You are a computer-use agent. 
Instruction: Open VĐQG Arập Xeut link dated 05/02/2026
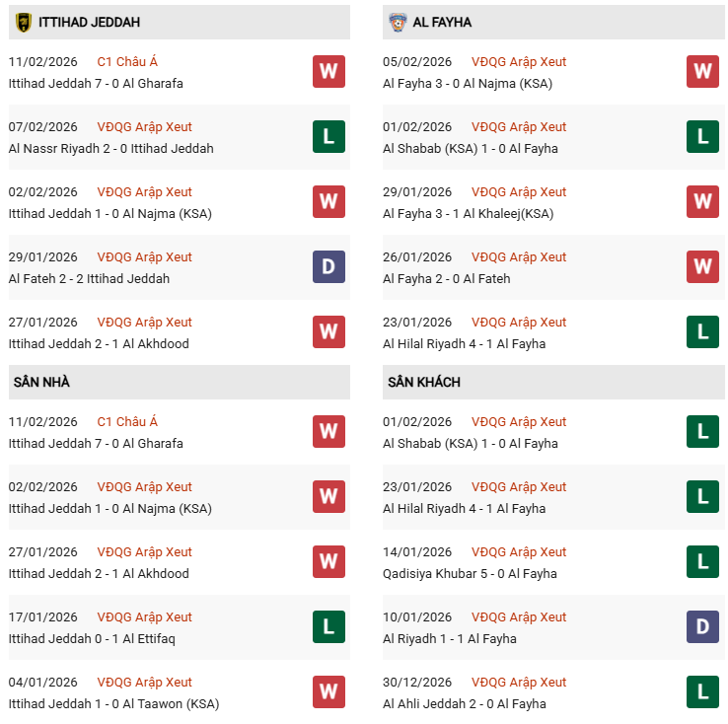519,61
